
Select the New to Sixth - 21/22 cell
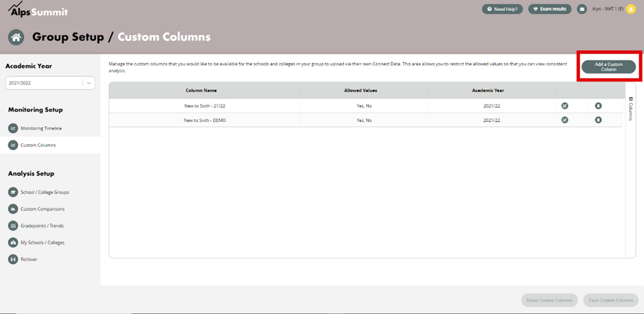[205, 106]
